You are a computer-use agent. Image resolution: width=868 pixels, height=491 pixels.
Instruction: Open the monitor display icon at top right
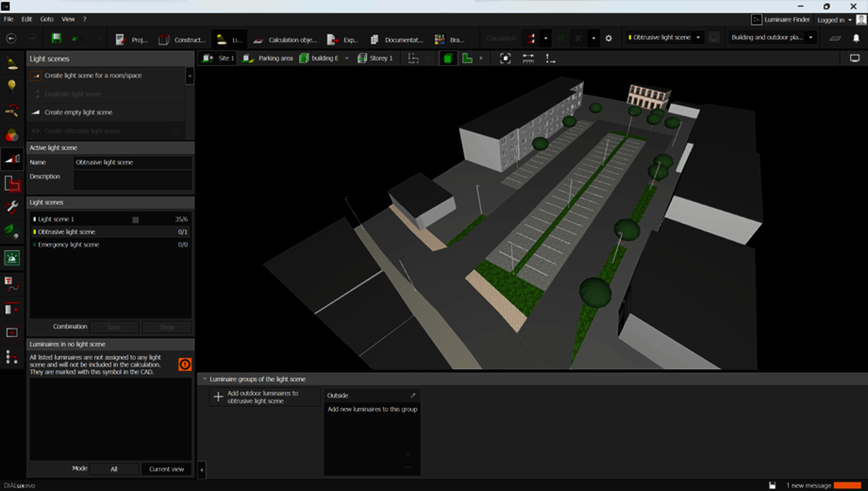(x=854, y=59)
